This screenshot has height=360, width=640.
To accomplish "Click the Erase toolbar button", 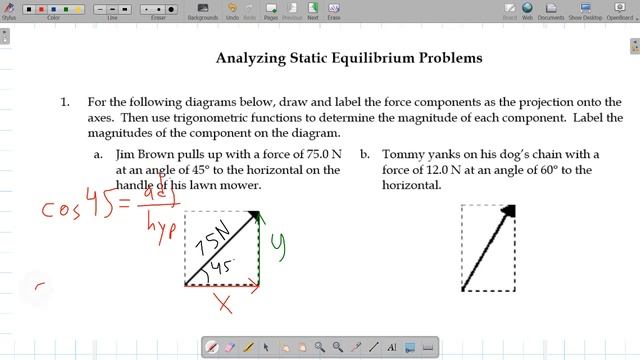I will pos(334,11).
